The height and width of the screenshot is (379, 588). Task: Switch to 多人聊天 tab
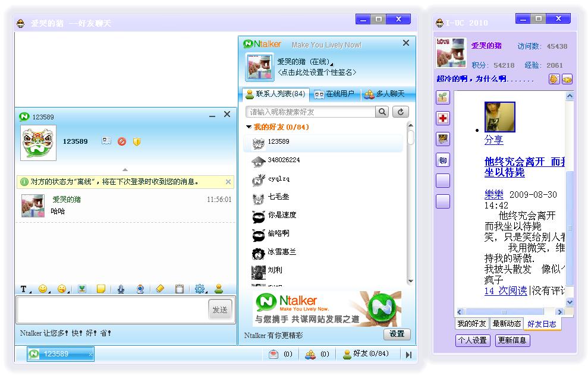click(385, 94)
